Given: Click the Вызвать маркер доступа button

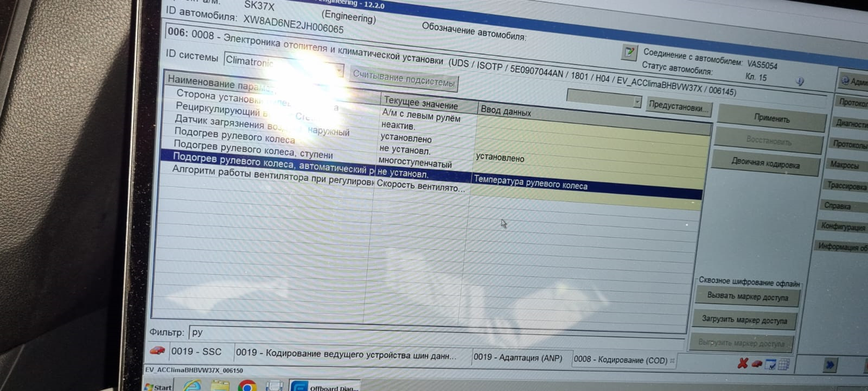Looking at the screenshot, I should coord(747,296).
